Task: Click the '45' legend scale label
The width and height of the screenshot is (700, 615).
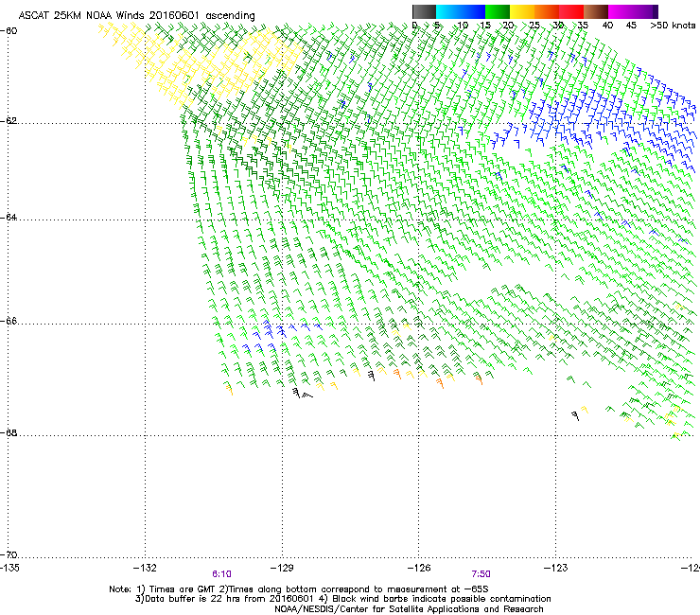Action: tap(631, 26)
